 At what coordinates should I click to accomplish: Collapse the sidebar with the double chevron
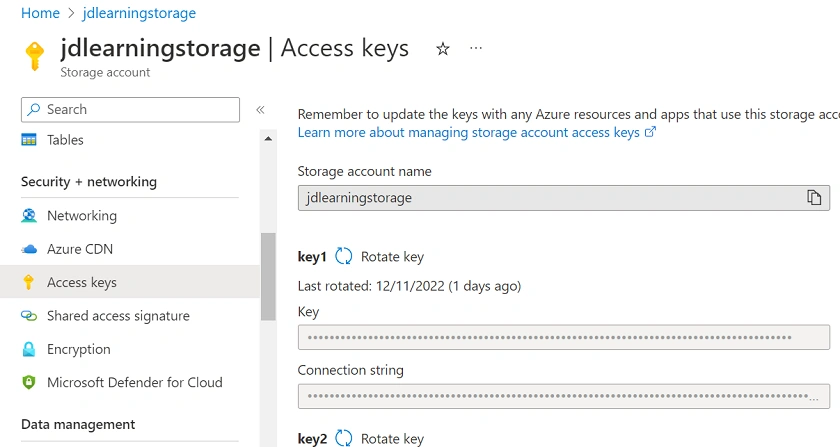(x=260, y=110)
